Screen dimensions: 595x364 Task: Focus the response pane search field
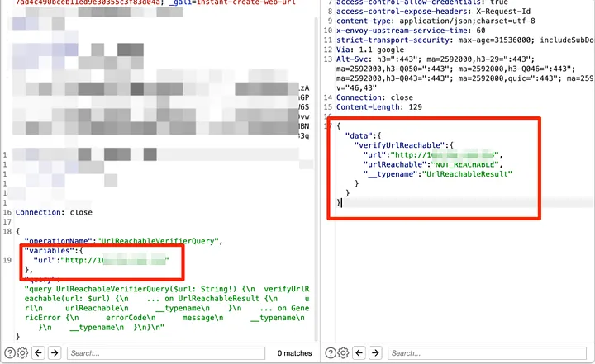tap(487, 353)
